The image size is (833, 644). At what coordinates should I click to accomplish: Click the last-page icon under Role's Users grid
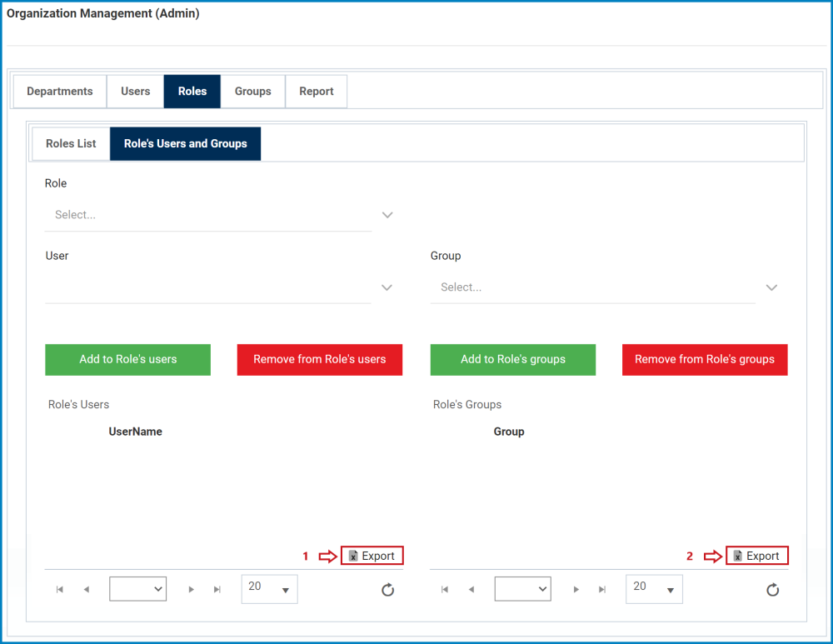[x=217, y=589]
